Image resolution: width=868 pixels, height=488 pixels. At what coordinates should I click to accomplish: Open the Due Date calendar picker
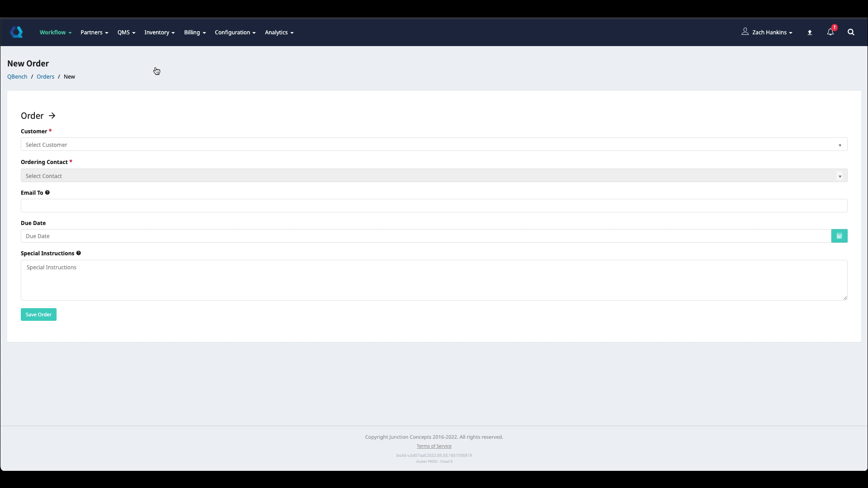(839, 236)
